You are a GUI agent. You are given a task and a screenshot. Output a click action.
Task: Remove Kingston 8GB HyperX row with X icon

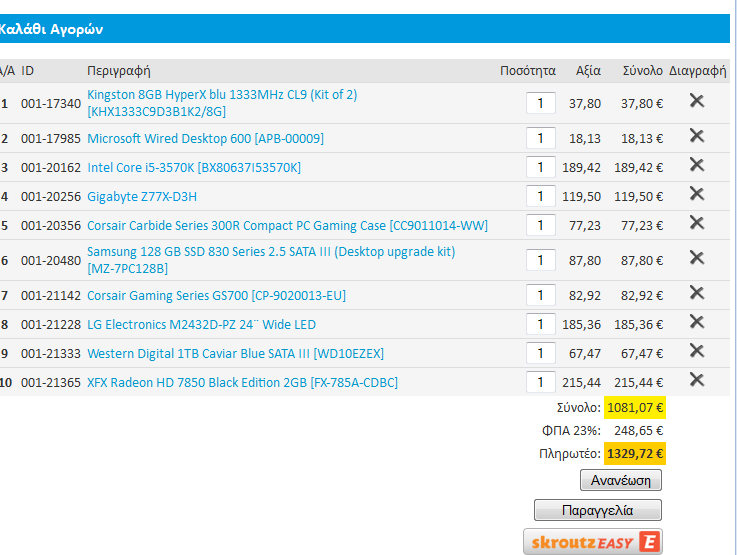pyautogui.click(x=697, y=100)
